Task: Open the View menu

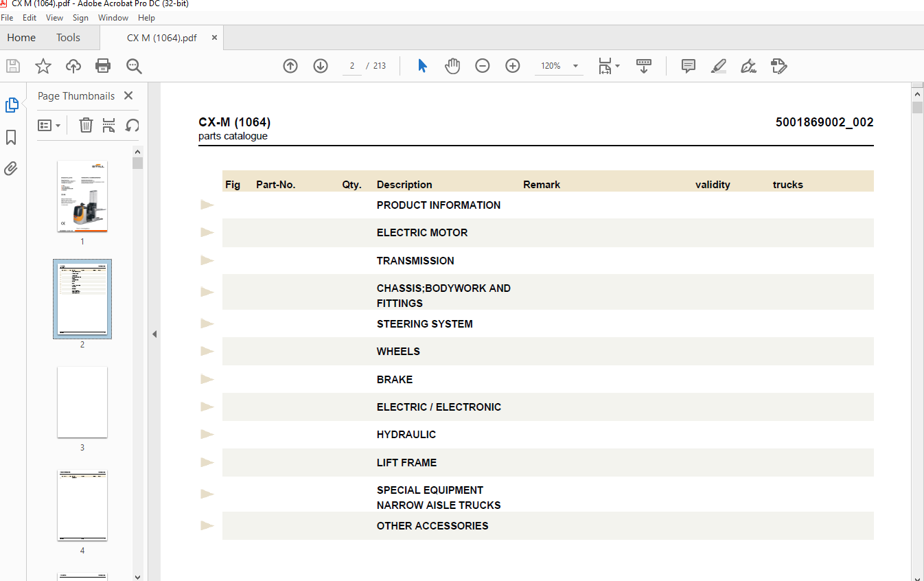Action: (x=54, y=18)
